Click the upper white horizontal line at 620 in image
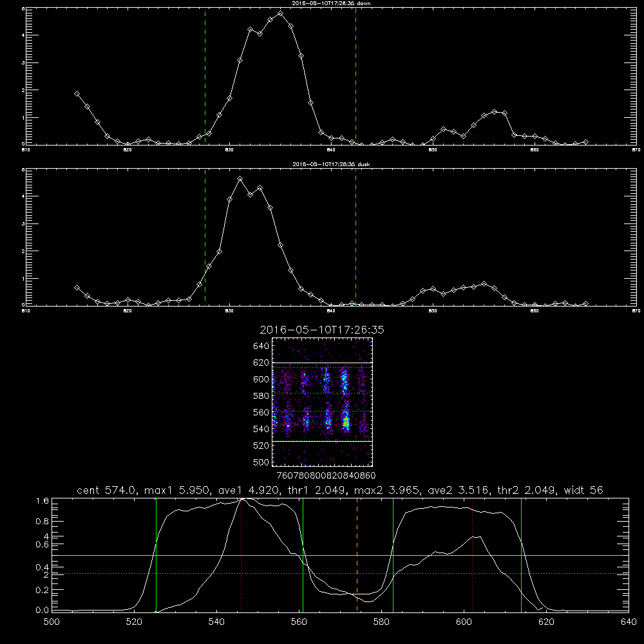644x644 pixels. coord(323,363)
